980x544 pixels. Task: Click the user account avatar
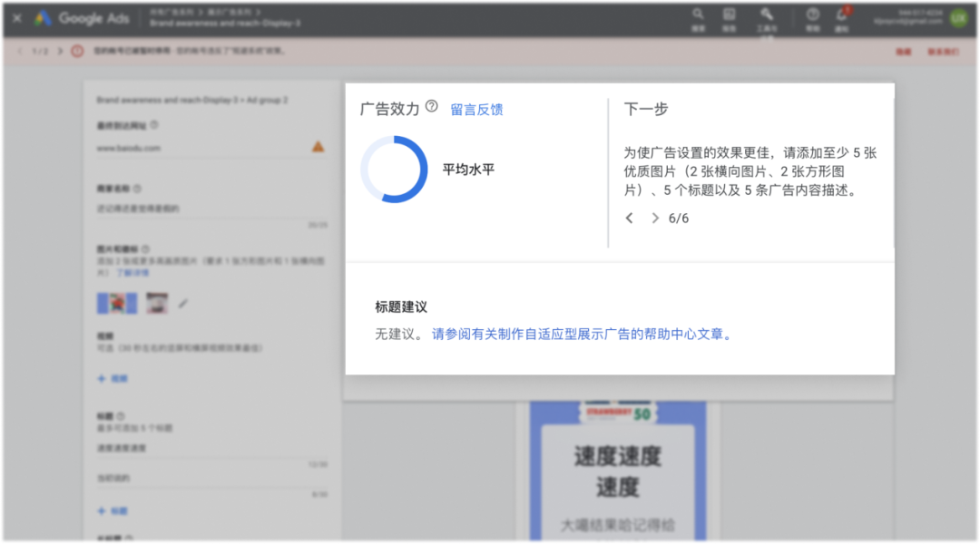pyautogui.click(x=958, y=18)
